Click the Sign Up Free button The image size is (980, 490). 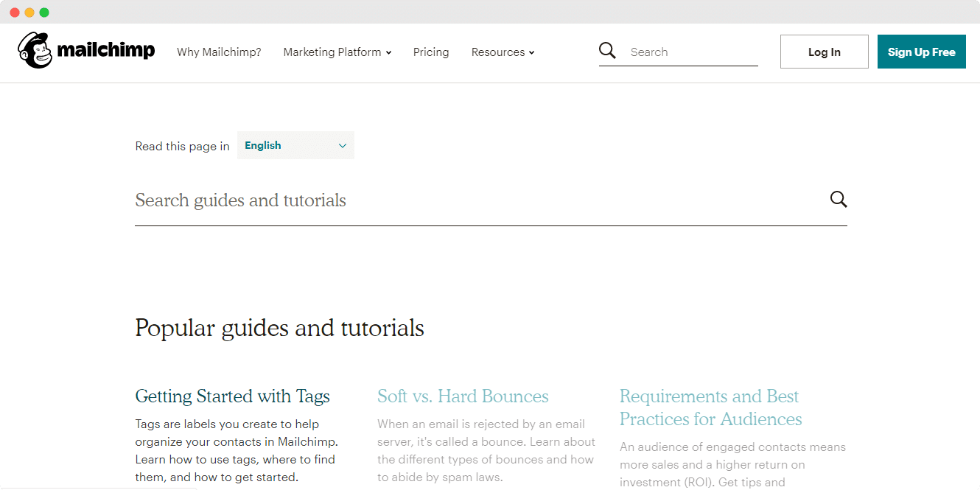point(922,52)
